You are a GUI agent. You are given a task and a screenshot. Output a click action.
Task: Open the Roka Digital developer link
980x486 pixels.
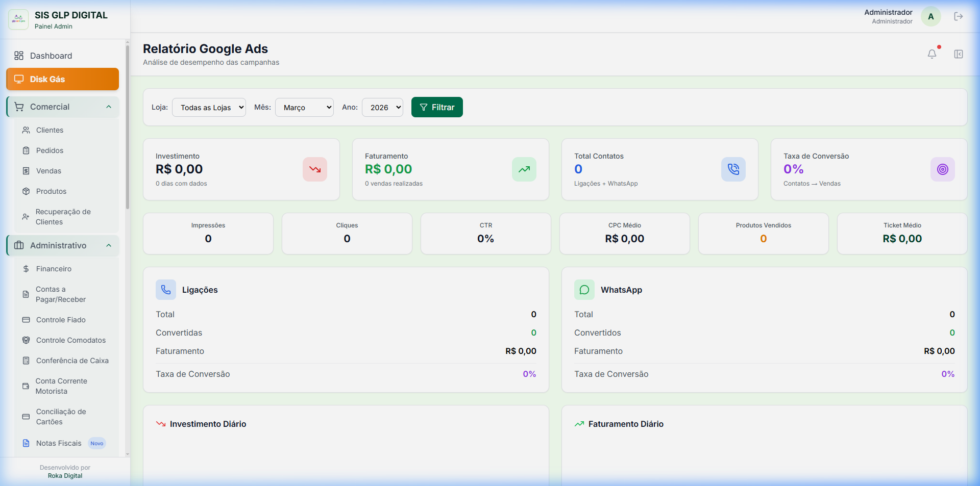tap(65, 476)
